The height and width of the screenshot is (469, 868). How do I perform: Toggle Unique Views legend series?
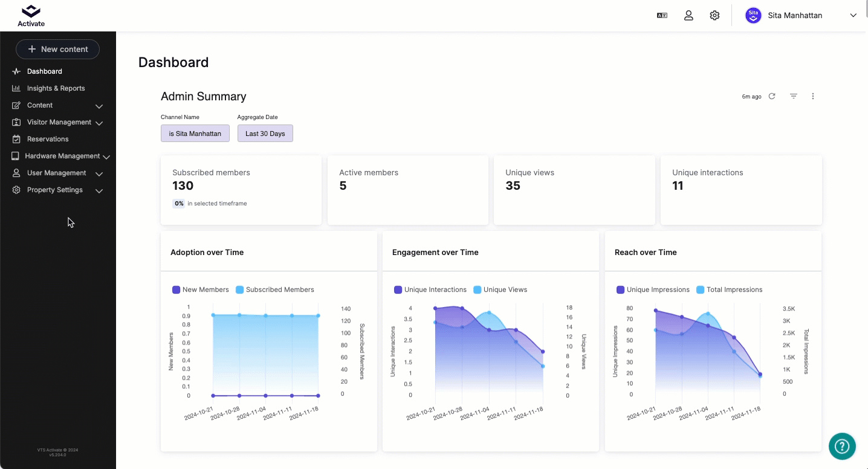point(500,289)
